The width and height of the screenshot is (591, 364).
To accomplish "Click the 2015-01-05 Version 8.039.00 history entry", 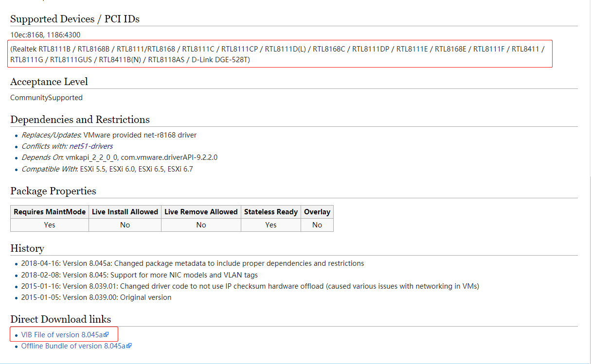I will (x=96, y=297).
